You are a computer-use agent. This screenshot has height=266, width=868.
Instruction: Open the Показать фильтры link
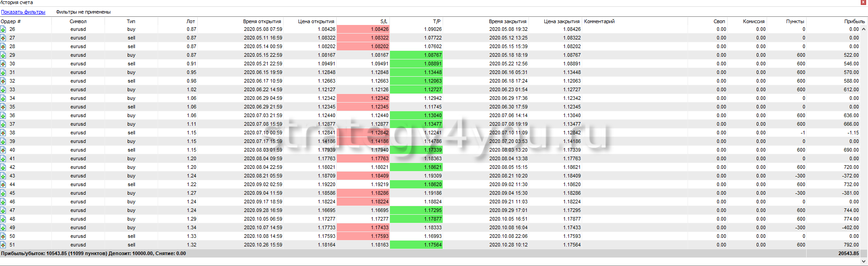point(23,12)
